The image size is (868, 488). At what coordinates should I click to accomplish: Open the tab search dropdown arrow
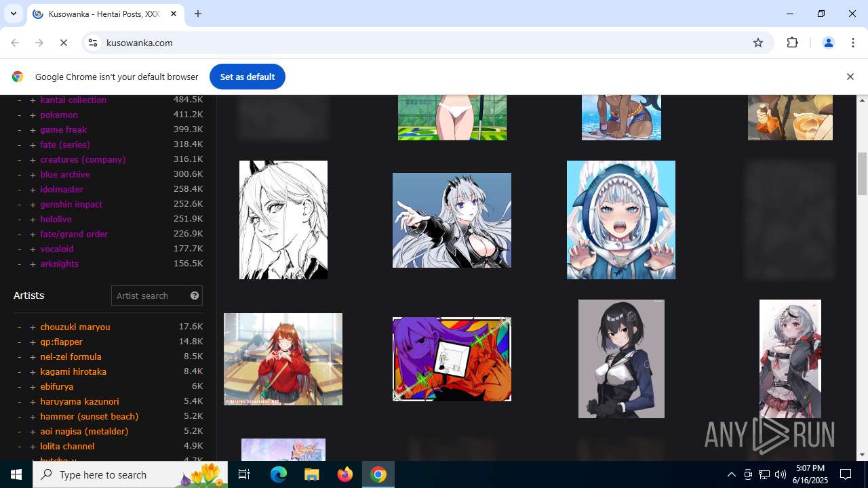tap(13, 14)
